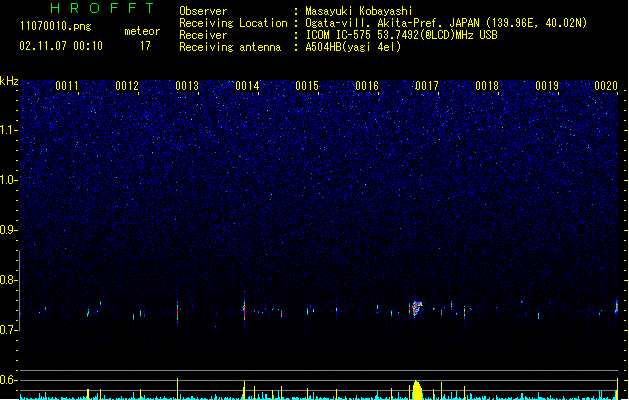Click the 0018 time marker
This screenshot has height=400, width=629.
tap(487, 86)
